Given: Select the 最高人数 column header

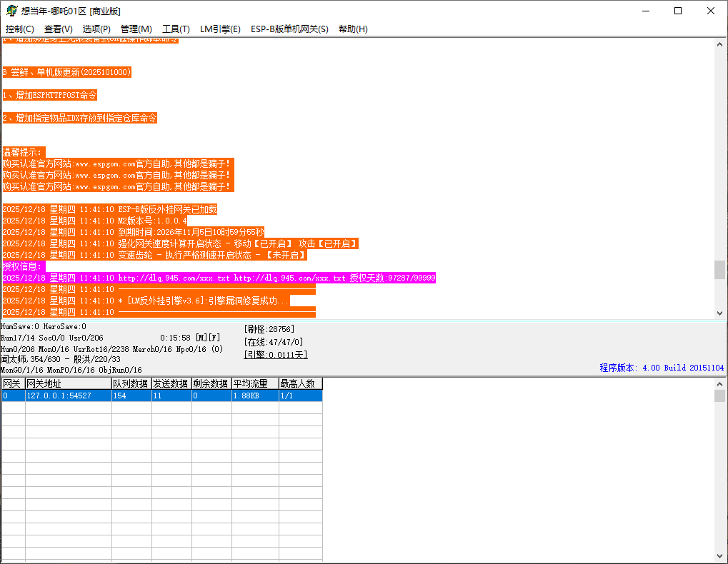Looking at the screenshot, I should point(300,384).
